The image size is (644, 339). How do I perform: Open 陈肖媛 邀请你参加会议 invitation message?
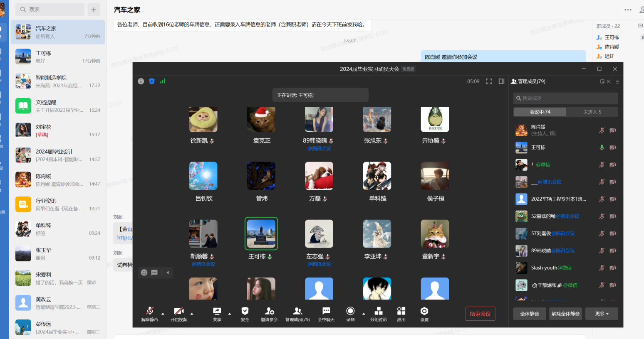coord(503,56)
